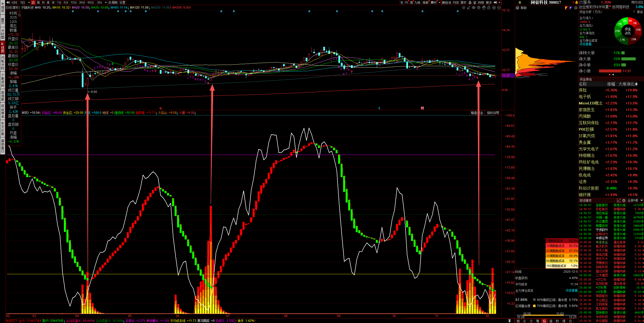Click the toolbox briefcase icon
The height and width of the screenshot is (323, 644).
coord(479,8)
